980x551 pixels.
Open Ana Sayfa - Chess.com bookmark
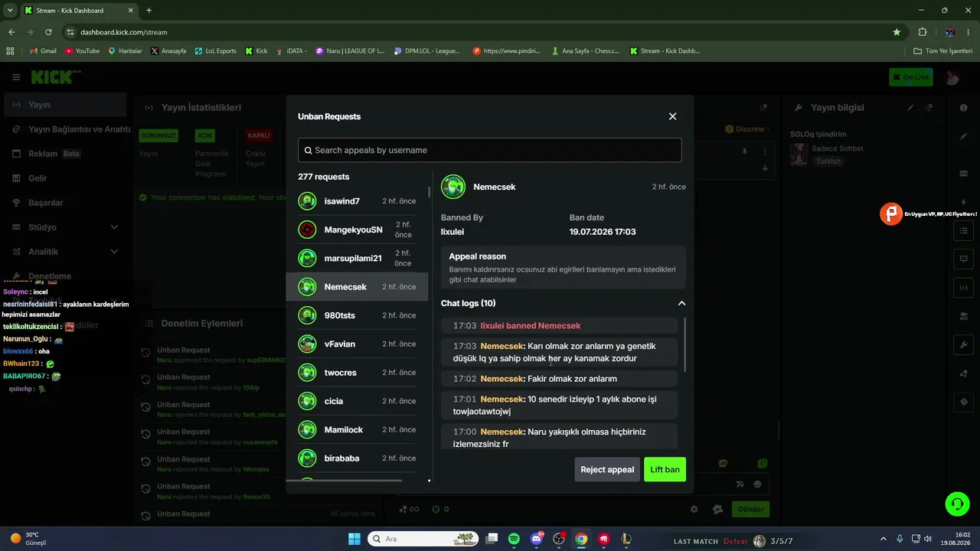pyautogui.click(x=586, y=51)
